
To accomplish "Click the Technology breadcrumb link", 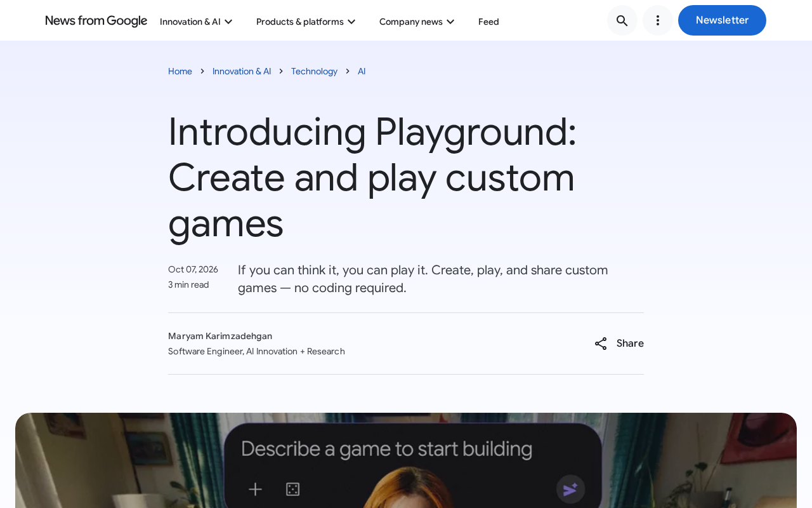I will 314,71.
